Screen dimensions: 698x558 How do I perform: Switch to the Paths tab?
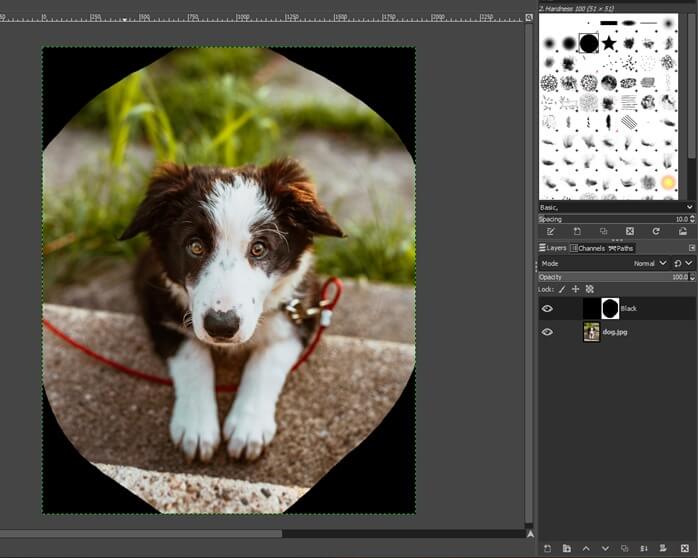(622, 248)
